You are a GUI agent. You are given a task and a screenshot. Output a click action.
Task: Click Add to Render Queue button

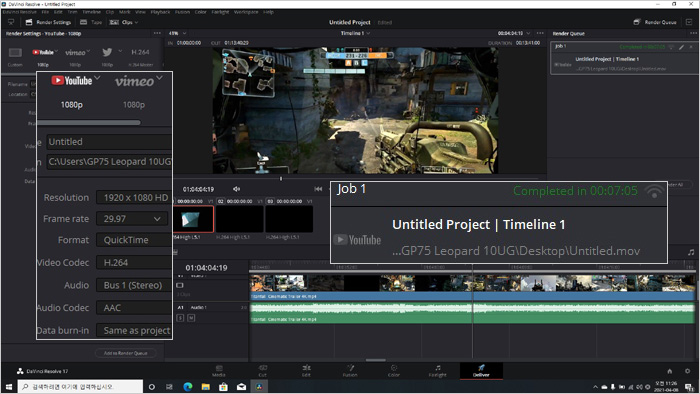point(125,353)
